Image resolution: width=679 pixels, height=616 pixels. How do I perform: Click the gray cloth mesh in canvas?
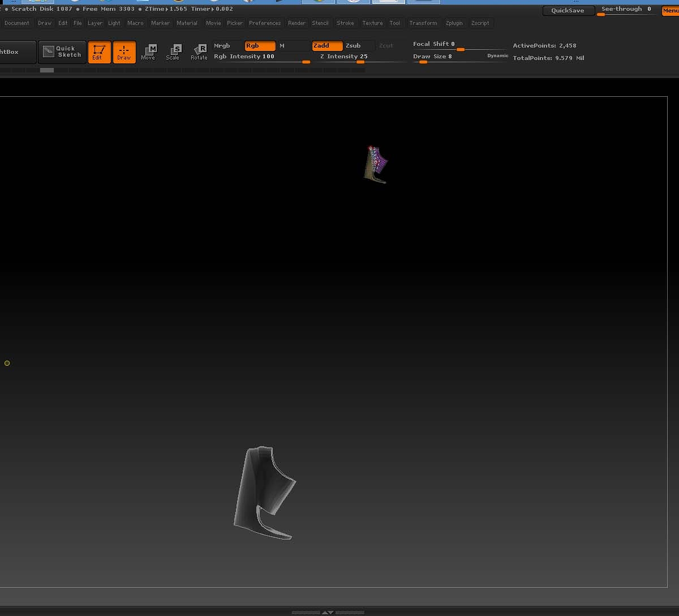(x=265, y=493)
